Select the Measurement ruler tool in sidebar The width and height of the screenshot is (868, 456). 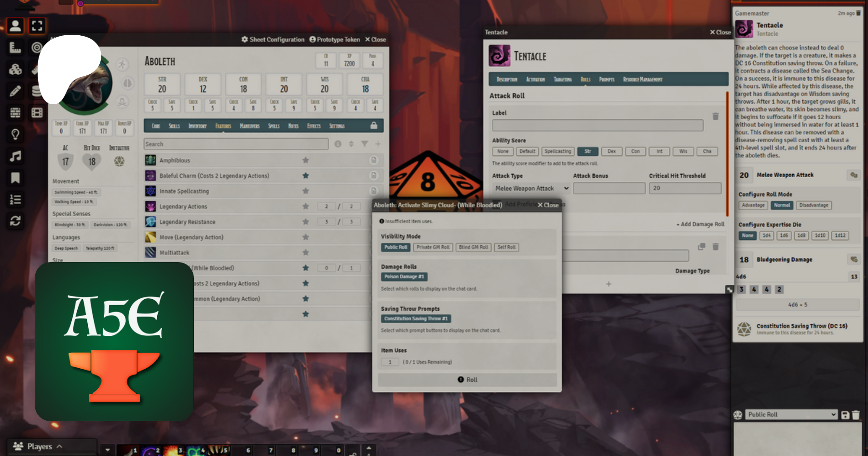tap(15, 47)
